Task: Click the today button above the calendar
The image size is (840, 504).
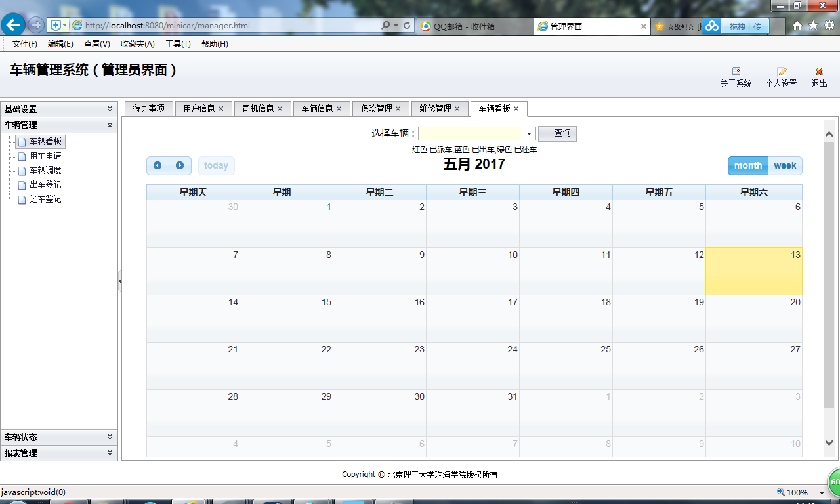Action: pos(216,165)
